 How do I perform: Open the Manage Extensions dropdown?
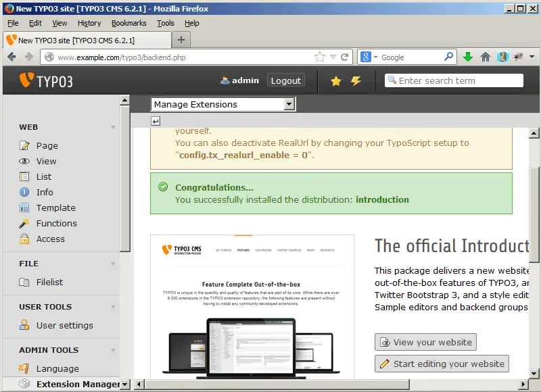223,104
